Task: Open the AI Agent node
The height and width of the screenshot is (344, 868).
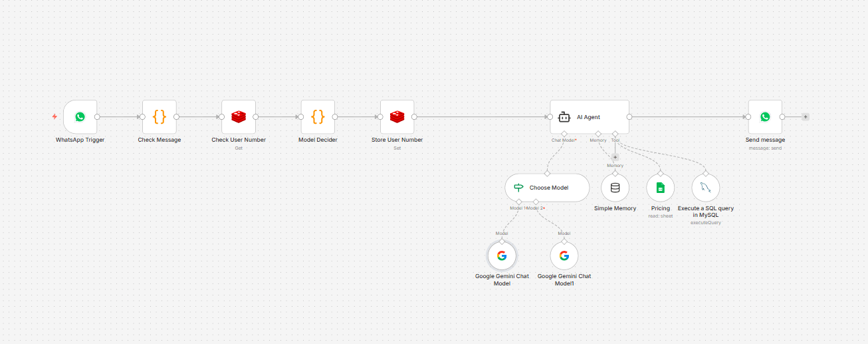Action: point(589,117)
